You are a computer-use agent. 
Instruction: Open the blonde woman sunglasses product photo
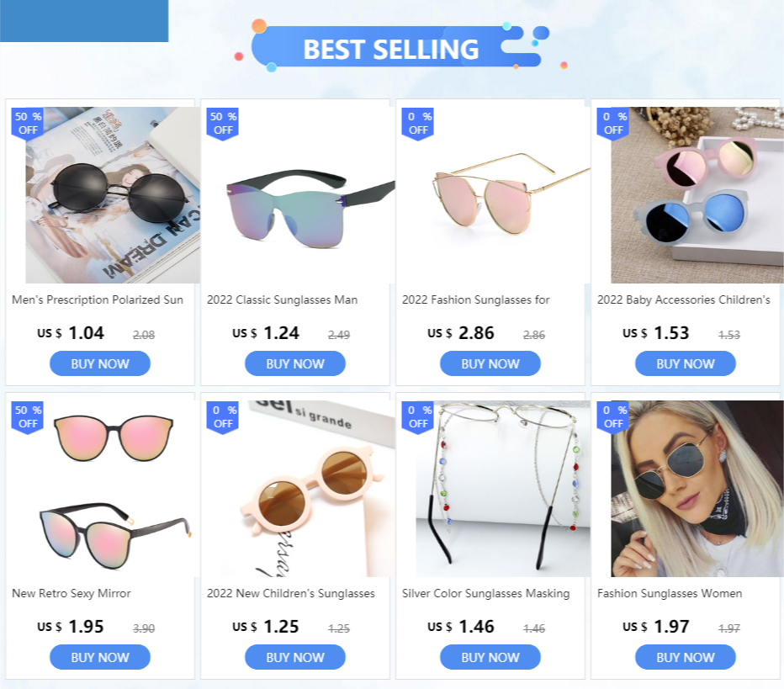696,489
